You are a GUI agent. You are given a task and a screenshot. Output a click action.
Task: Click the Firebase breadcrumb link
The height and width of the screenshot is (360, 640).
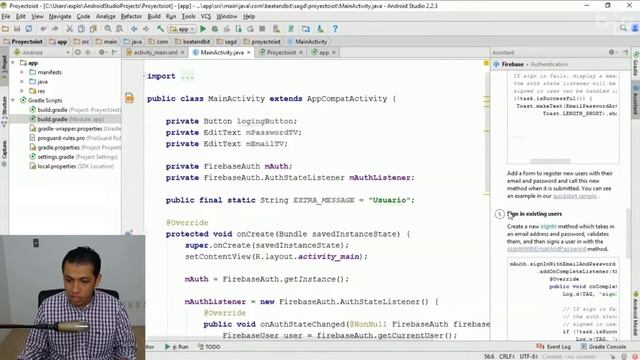512,64
